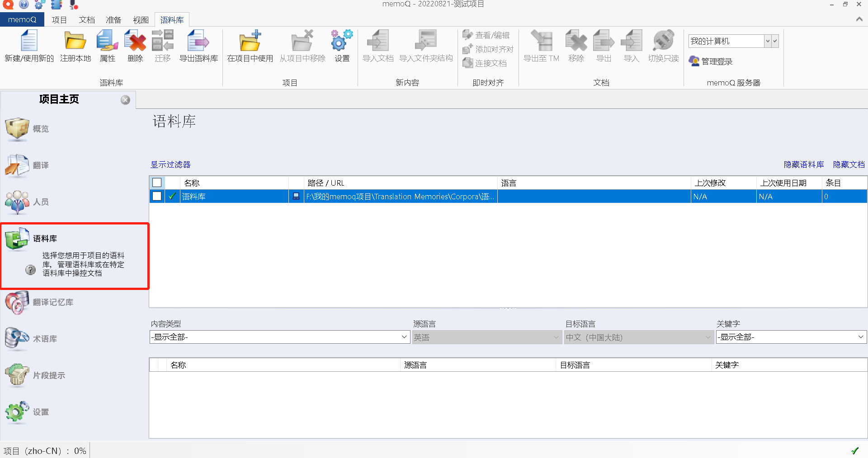This screenshot has width=868, height=458.
Task: Open 翻译 in the sidebar
Action: pos(27,165)
